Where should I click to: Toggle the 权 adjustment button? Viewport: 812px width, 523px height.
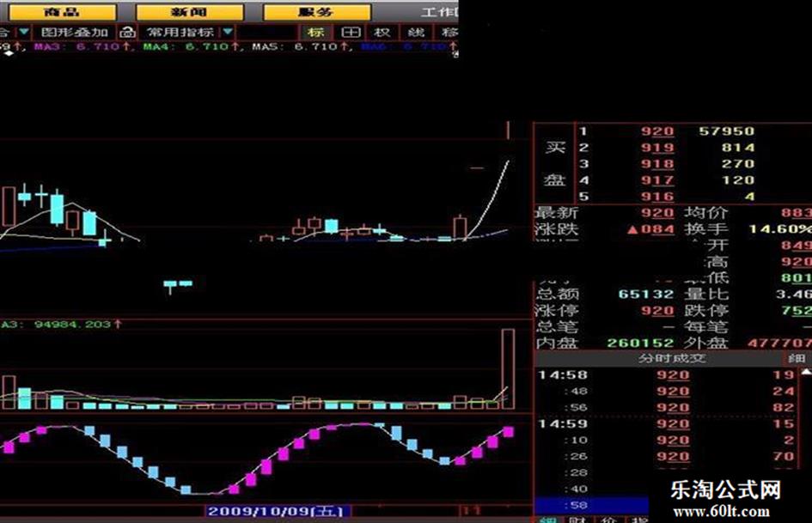tap(382, 32)
